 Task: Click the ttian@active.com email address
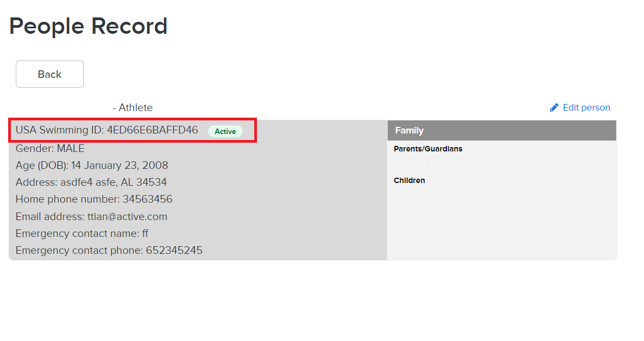pyautogui.click(x=127, y=216)
